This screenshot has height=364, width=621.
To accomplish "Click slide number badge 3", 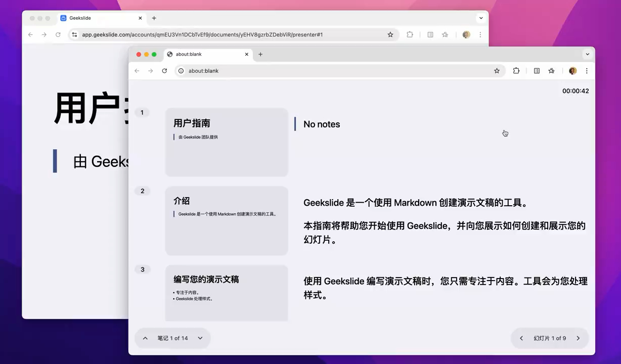I will click(142, 269).
